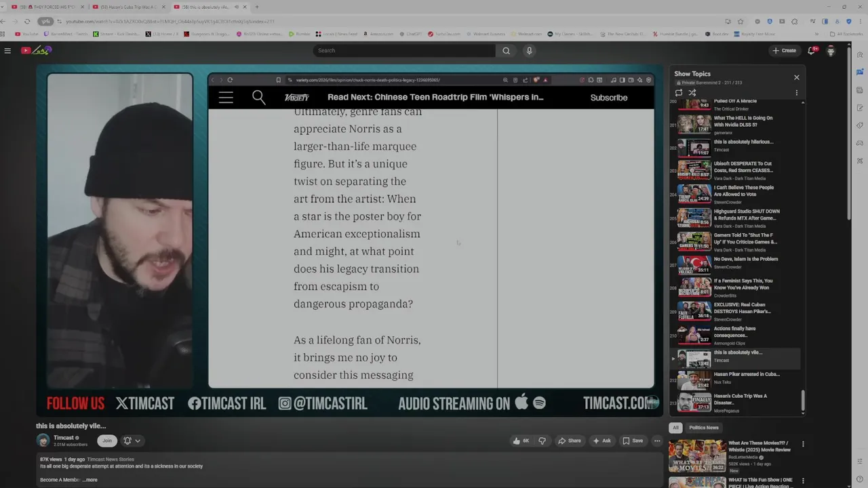Save video to a playlist
This screenshot has width=868, height=488.
pyautogui.click(x=633, y=441)
